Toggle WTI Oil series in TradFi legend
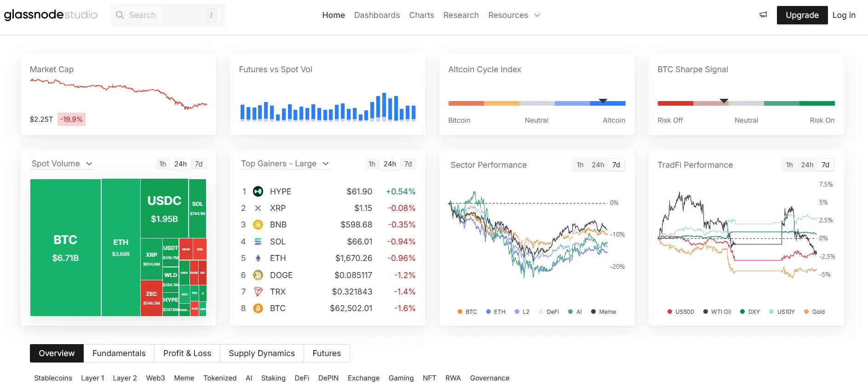This screenshot has width=868, height=391. point(717,312)
